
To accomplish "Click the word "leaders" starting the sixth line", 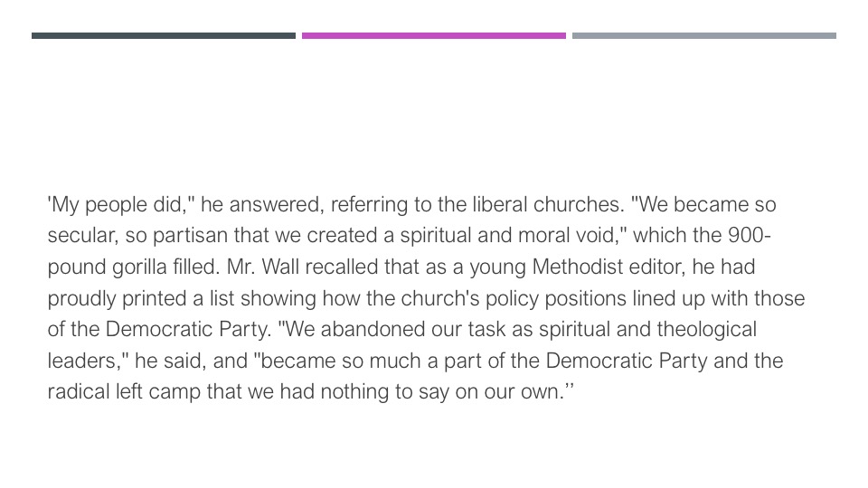I will [x=80, y=361].
